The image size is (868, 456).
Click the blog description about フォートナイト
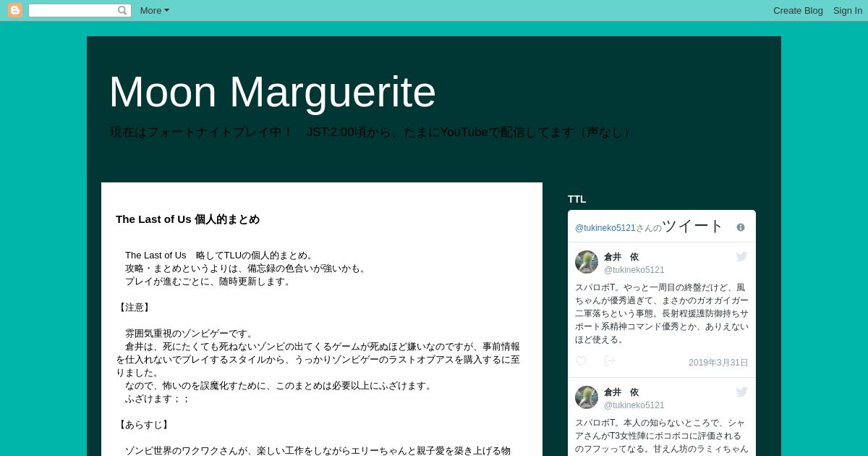click(373, 132)
